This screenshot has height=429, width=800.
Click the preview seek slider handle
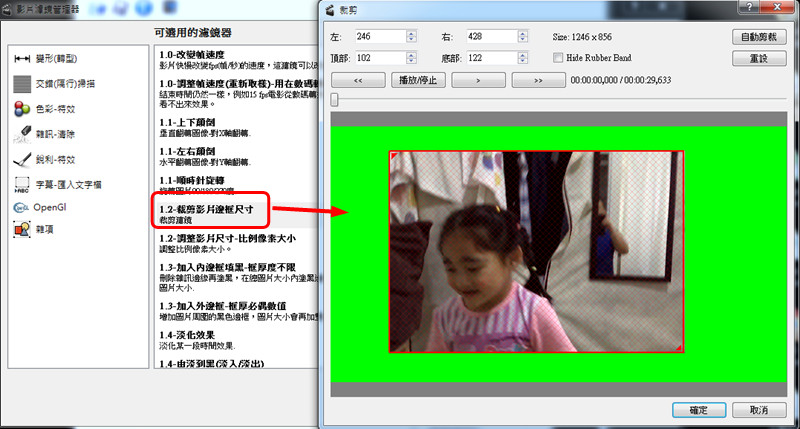[335, 99]
